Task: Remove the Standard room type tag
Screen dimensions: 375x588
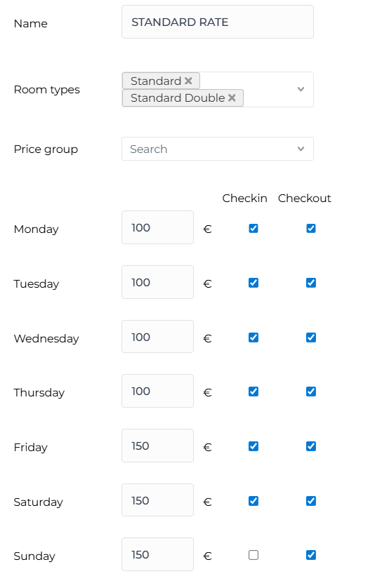Action: (x=188, y=81)
